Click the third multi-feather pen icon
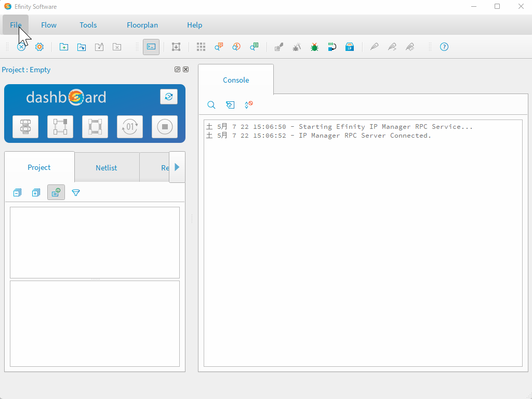Image resolution: width=532 pixels, height=399 pixels. [x=410, y=47]
